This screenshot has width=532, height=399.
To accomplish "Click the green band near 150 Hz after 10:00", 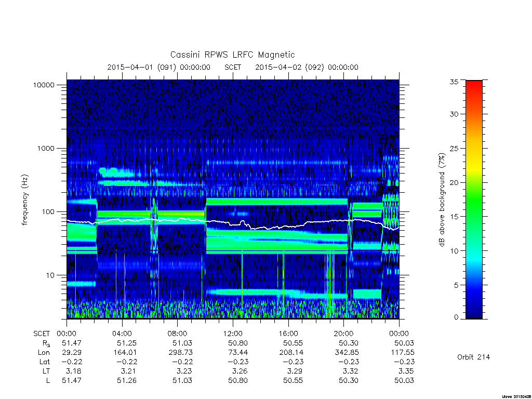I will [x=277, y=202].
